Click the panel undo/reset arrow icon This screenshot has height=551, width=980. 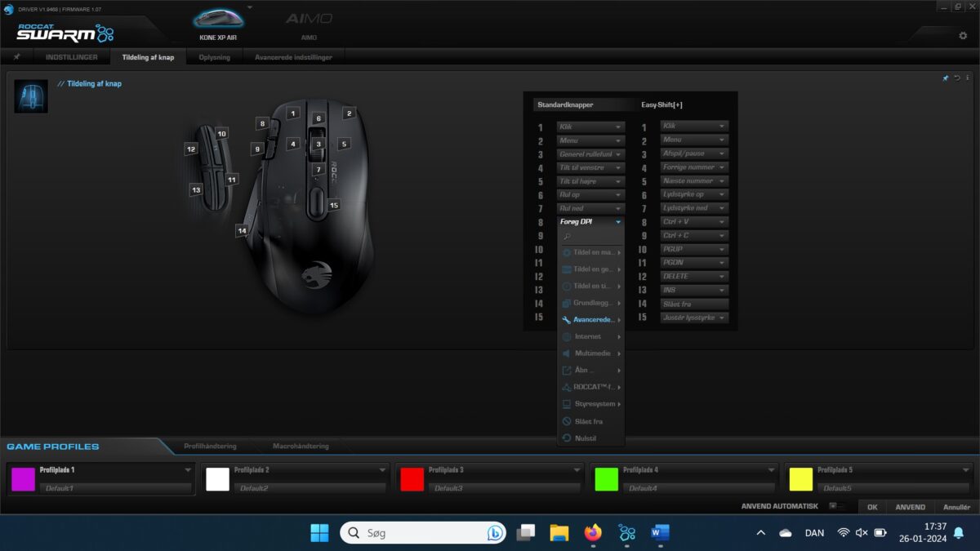957,78
